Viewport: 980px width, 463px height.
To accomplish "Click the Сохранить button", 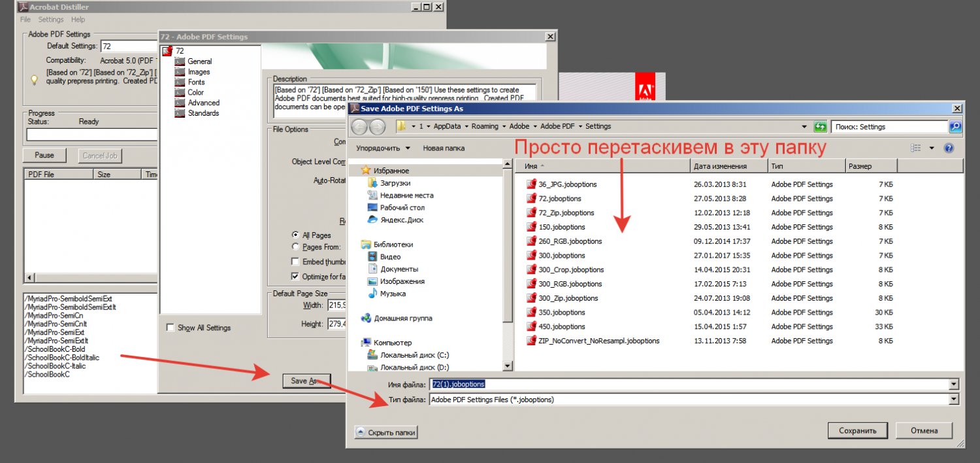I will 857,431.
